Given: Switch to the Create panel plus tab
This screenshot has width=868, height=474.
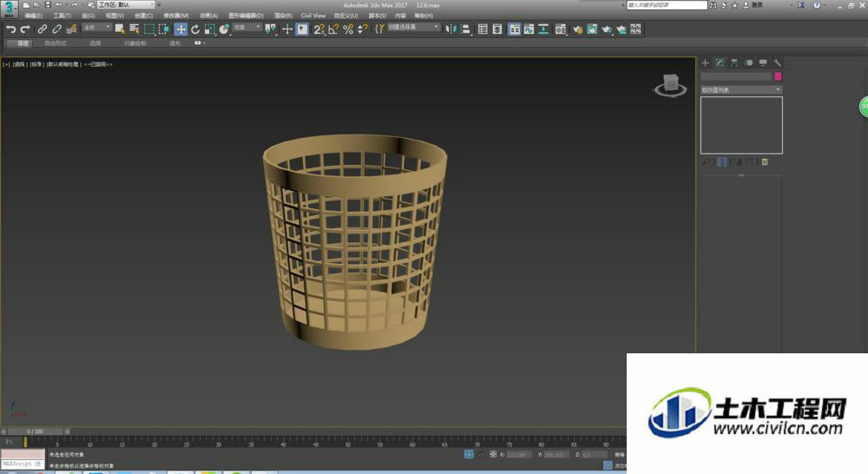Looking at the screenshot, I should click(705, 63).
